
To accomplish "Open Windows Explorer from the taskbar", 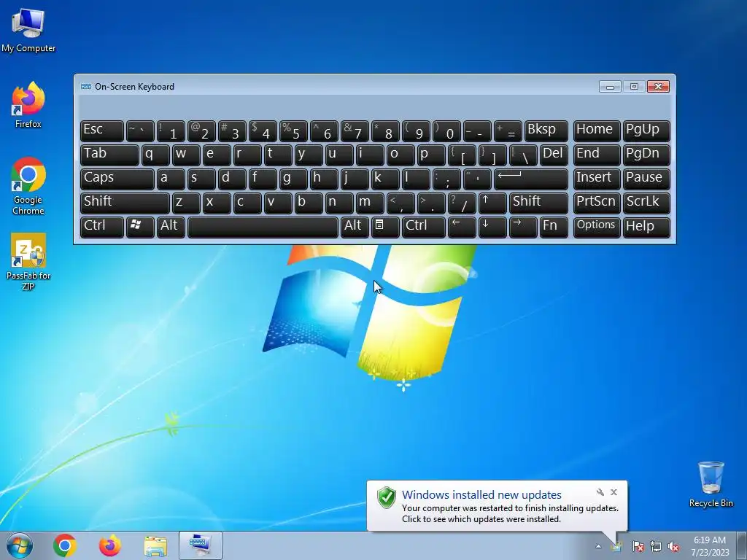I will coord(155,545).
